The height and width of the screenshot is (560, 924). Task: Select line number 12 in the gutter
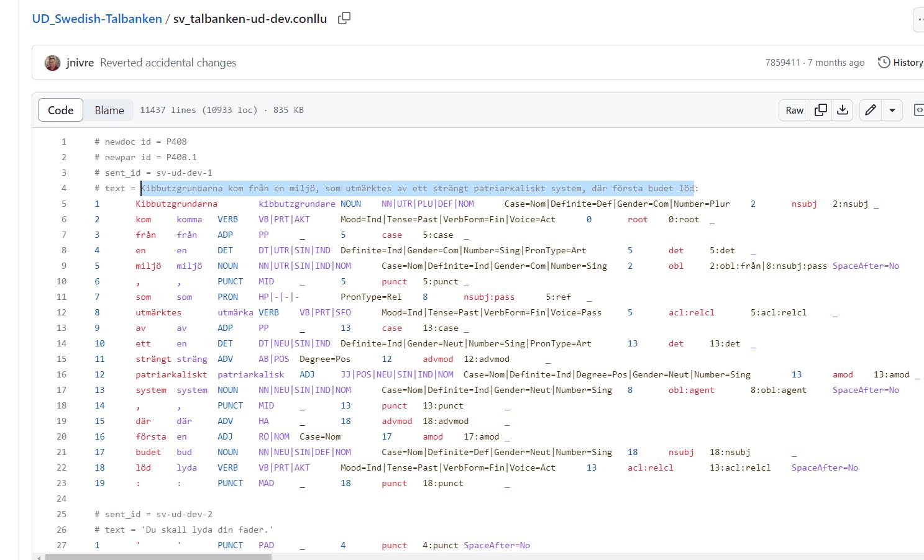62,312
